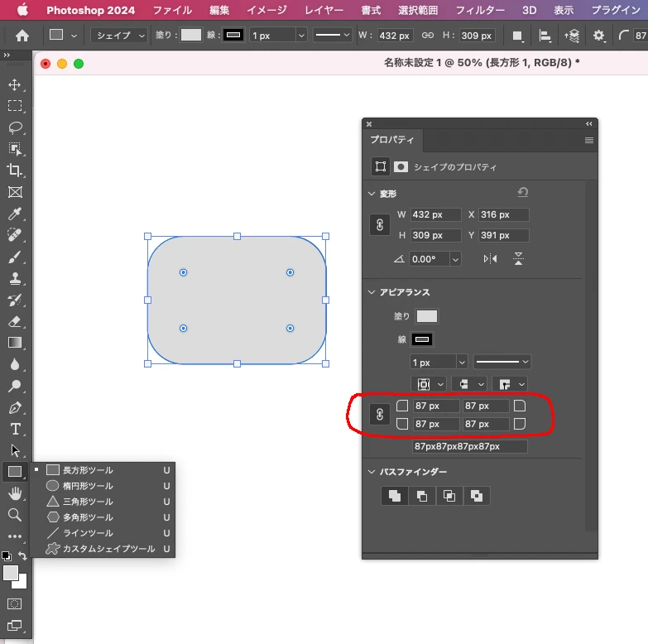Open the Edit Toolbar three-dots menu

click(15, 536)
